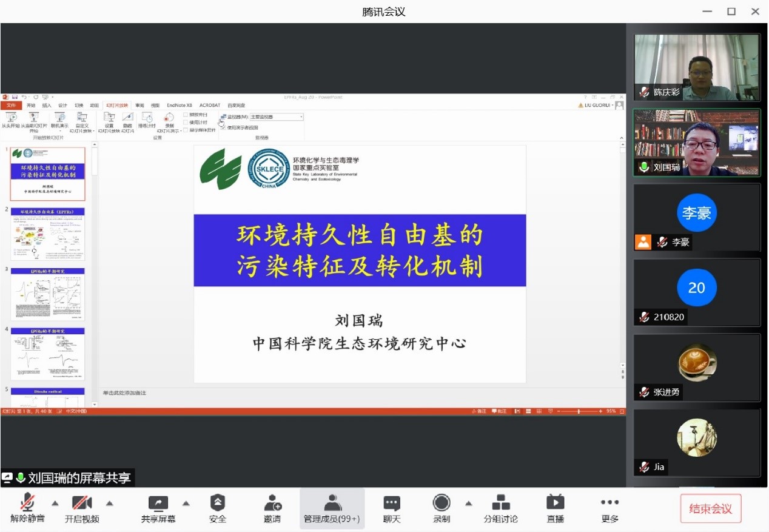Image resolution: width=769 pixels, height=532 pixels.
Task: Open the arrow beside 共享屏幕
Action: tap(186, 503)
